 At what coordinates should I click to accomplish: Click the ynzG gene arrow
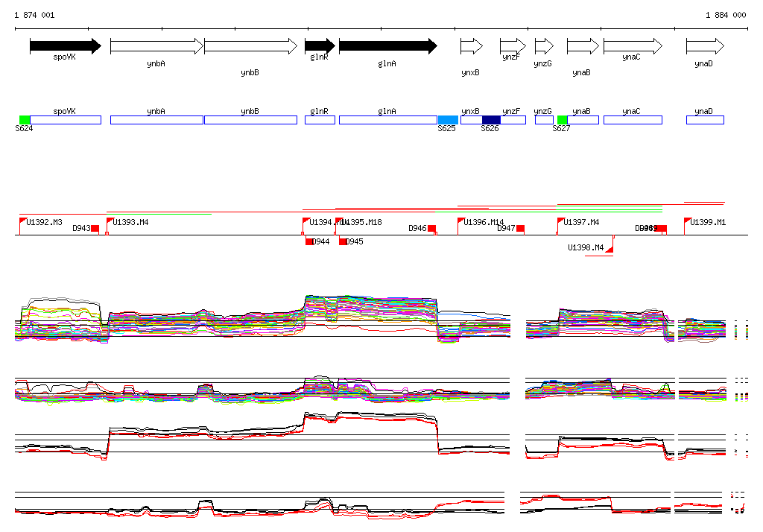[544, 46]
